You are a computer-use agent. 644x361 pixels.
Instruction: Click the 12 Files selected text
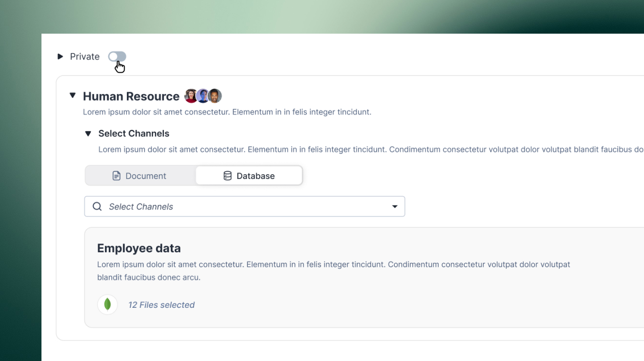point(161,305)
